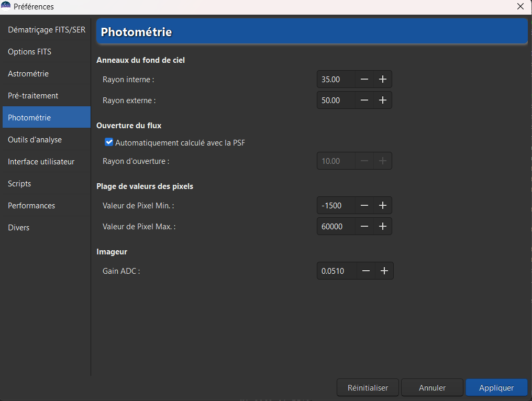Cancel with the Annuler button
The image size is (532, 401).
pyautogui.click(x=432, y=388)
